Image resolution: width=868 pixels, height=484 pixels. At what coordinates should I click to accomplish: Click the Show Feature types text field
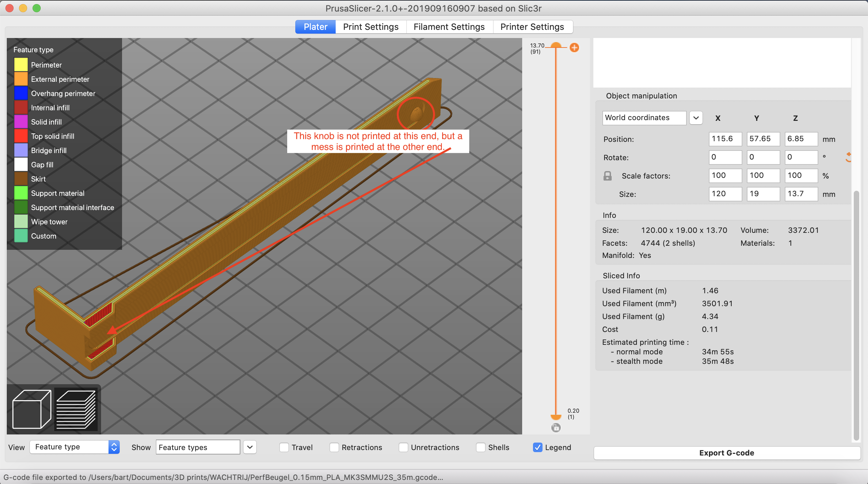point(198,447)
